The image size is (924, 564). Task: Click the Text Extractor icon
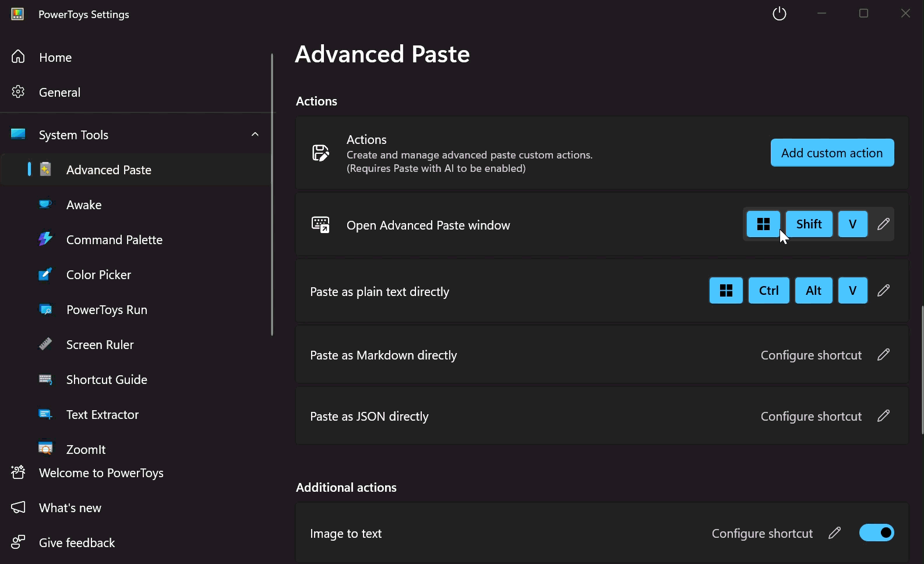pos(45,414)
